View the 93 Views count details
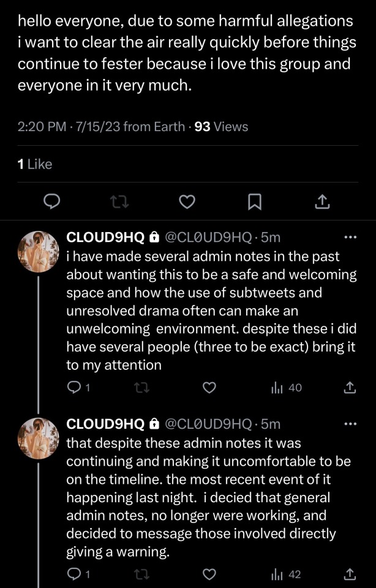The width and height of the screenshot is (376, 588). 221,127
